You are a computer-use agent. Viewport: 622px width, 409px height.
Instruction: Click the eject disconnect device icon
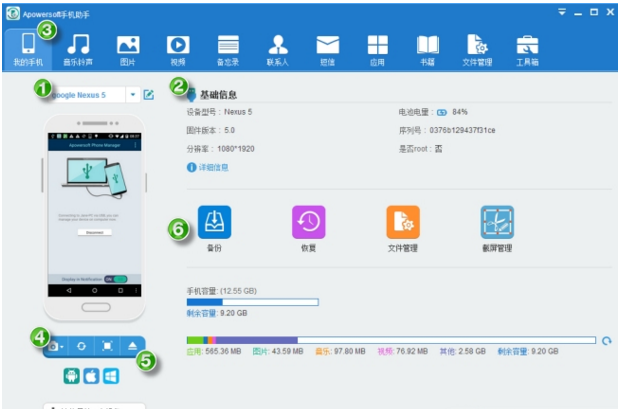132,346
